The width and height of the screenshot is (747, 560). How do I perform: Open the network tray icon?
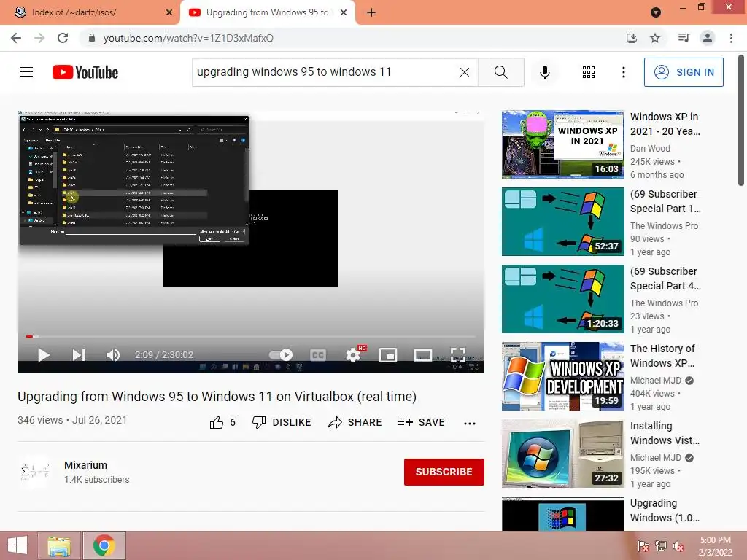(661, 546)
